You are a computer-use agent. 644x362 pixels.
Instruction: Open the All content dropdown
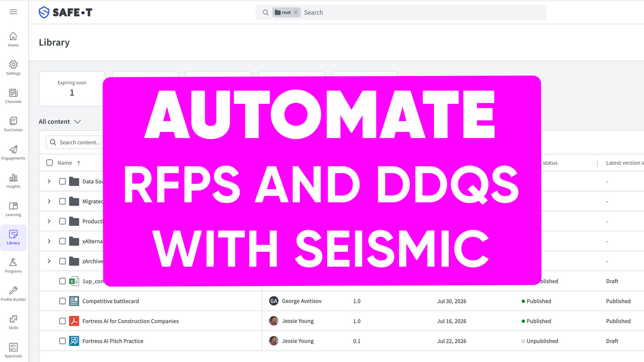[60, 121]
